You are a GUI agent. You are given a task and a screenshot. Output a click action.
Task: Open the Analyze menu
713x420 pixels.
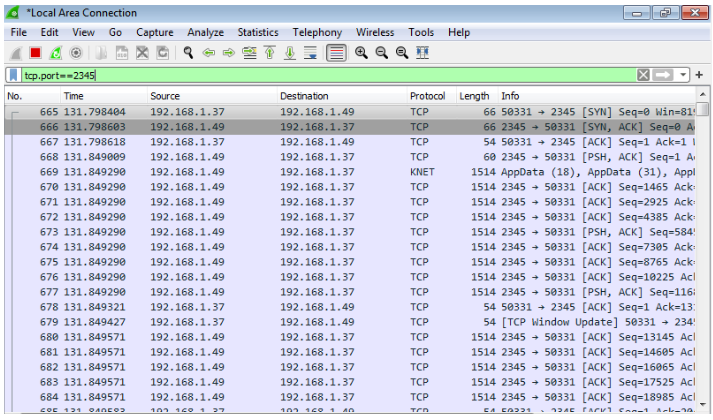point(206,32)
